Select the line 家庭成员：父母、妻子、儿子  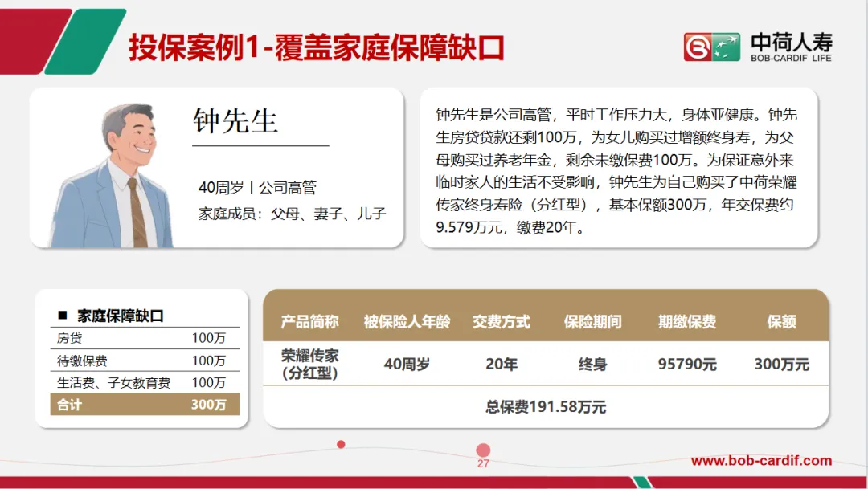(293, 214)
